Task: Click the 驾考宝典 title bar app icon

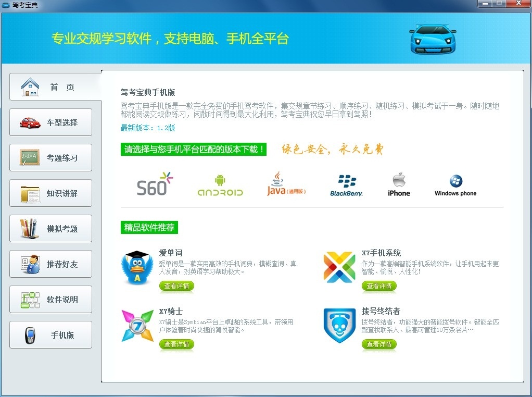Action: 6,5
